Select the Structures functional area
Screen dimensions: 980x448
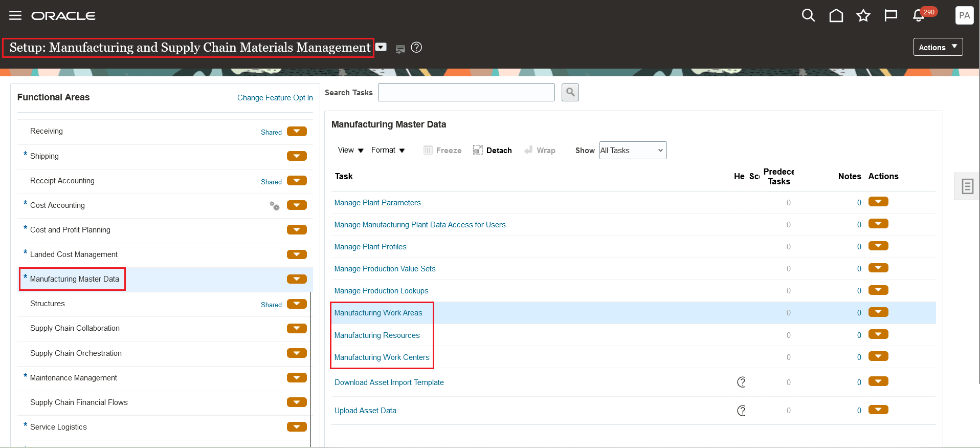point(48,304)
